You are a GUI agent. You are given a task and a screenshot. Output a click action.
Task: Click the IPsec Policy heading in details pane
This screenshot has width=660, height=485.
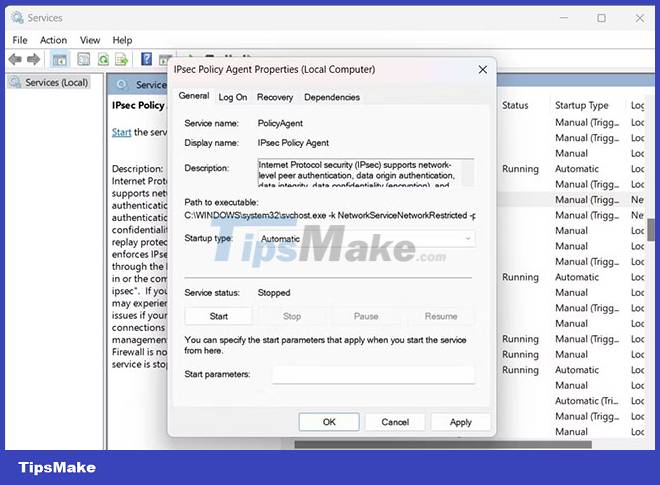[x=138, y=105]
